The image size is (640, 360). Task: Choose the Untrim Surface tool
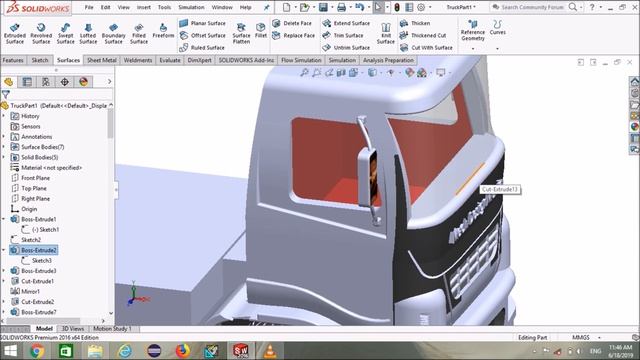pyautogui.click(x=346, y=48)
